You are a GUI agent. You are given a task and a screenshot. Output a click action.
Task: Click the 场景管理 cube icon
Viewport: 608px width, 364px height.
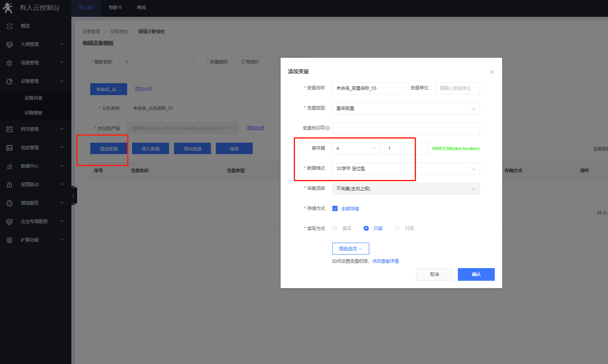(9, 63)
